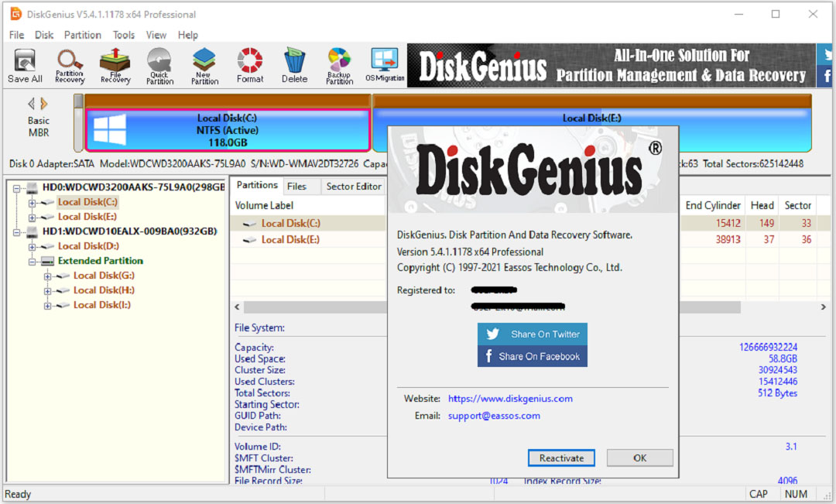The width and height of the screenshot is (836, 504).
Task: Click the Delete partition icon
Action: [294, 66]
